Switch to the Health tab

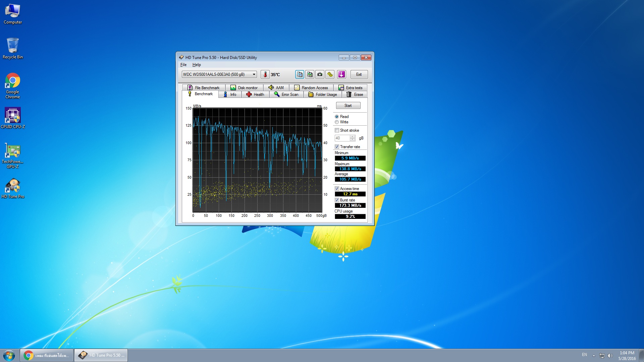pyautogui.click(x=255, y=95)
